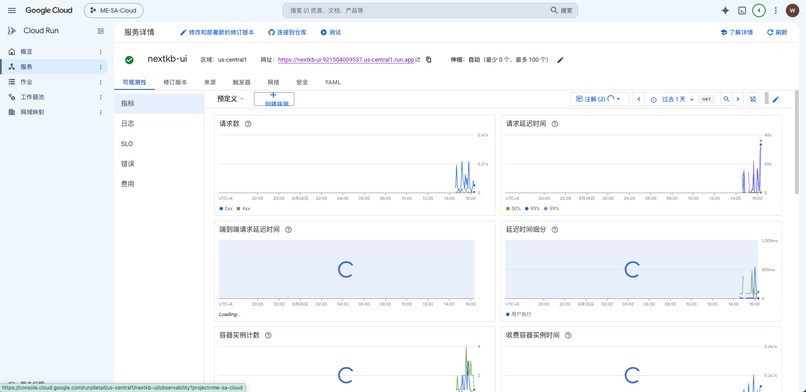Screen dimensions: 806x392
Task: Click the Google Cloud logo
Action: [49, 10]
